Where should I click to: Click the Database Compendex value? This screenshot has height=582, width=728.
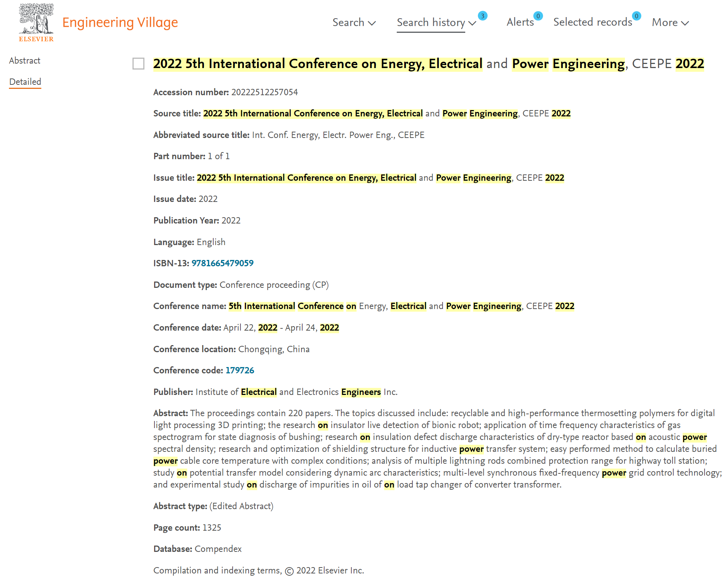click(218, 549)
